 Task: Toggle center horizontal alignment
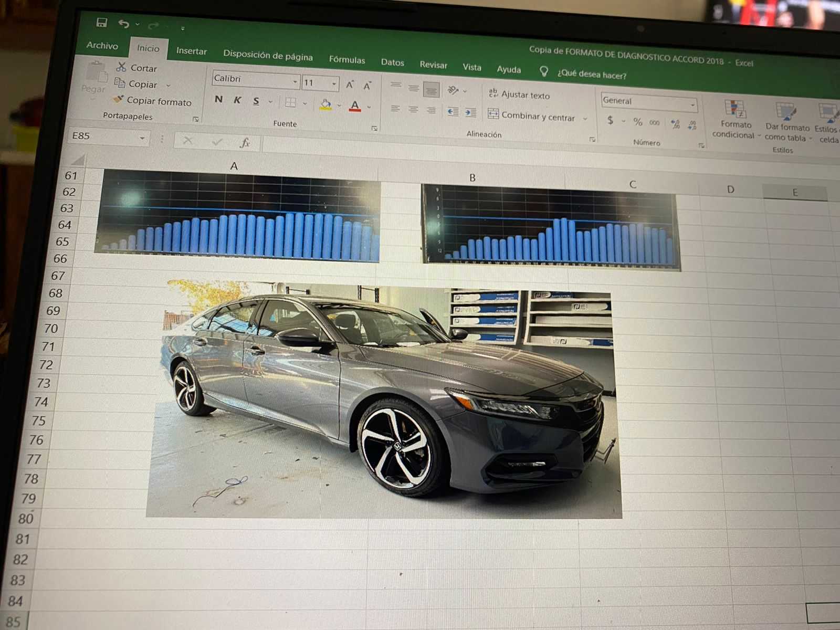tap(413, 110)
